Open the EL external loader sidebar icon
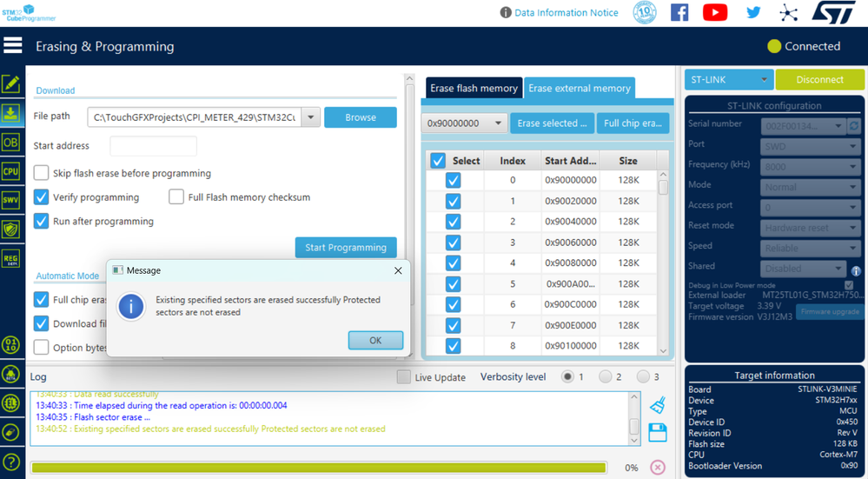 click(x=11, y=403)
